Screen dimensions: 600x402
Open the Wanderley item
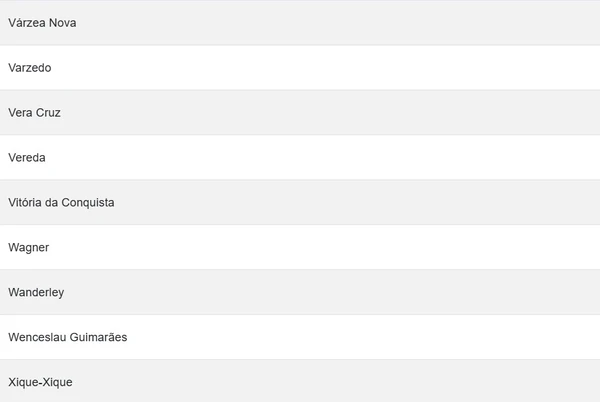[37, 292]
